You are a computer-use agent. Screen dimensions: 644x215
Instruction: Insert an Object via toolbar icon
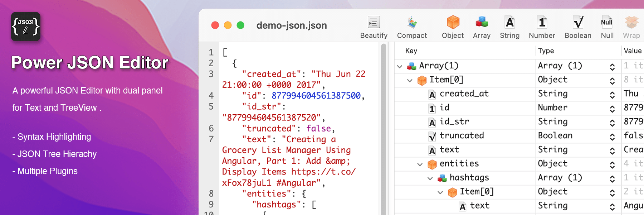tap(453, 22)
